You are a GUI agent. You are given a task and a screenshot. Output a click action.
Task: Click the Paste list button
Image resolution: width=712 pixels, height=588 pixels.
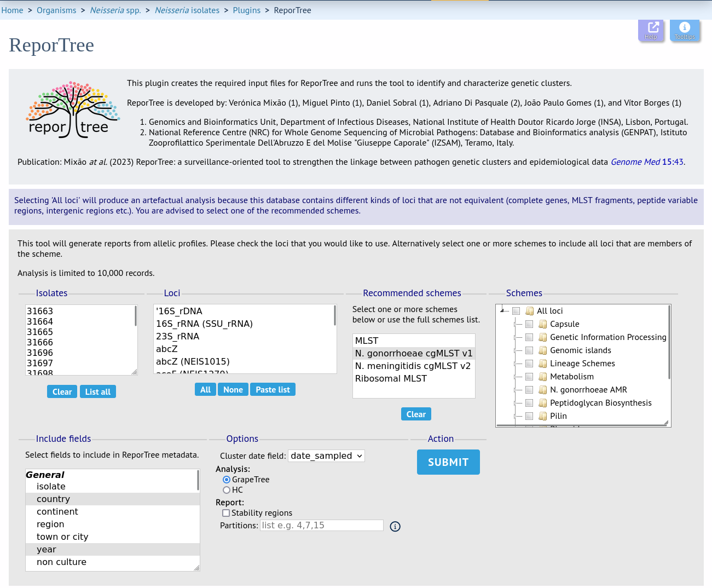(273, 390)
